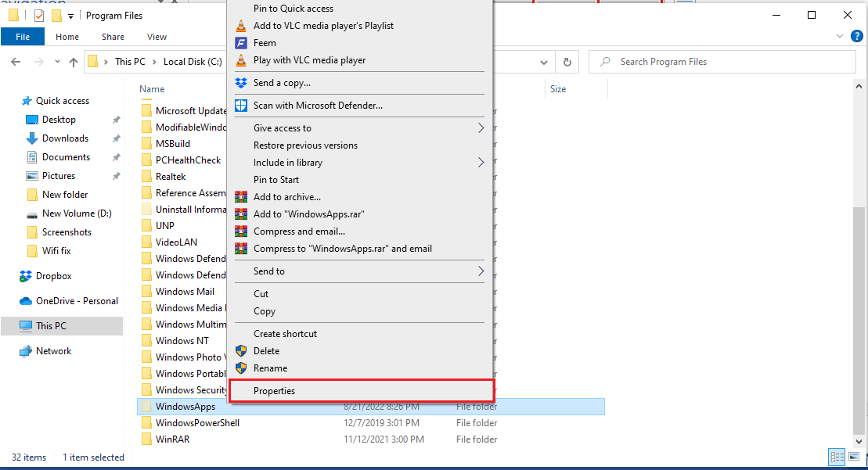Expand the Give access to submenu arrow
The width and height of the screenshot is (868, 470).
click(x=481, y=128)
